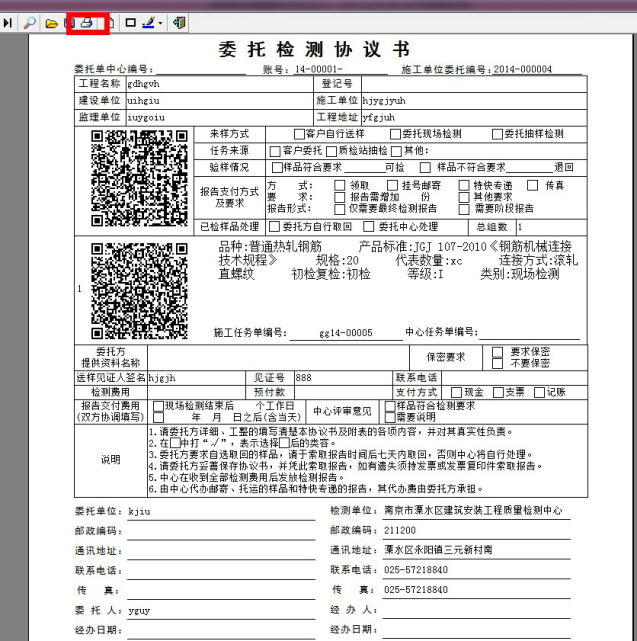Select the 现金 payment checkbox
The width and height of the screenshot is (637, 641).
pyautogui.click(x=456, y=393)
